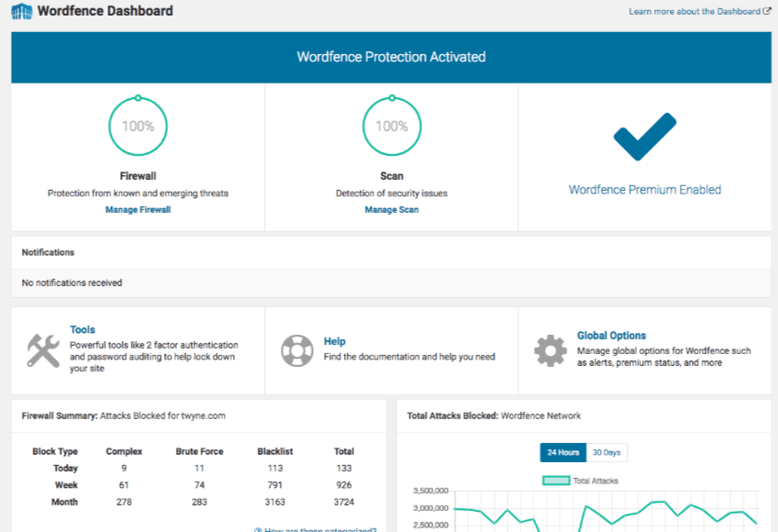The height and width of the screenshot is (532, 778).
Task: Click Wordfence Premium Enabled text
Action: tap(645, 190)
